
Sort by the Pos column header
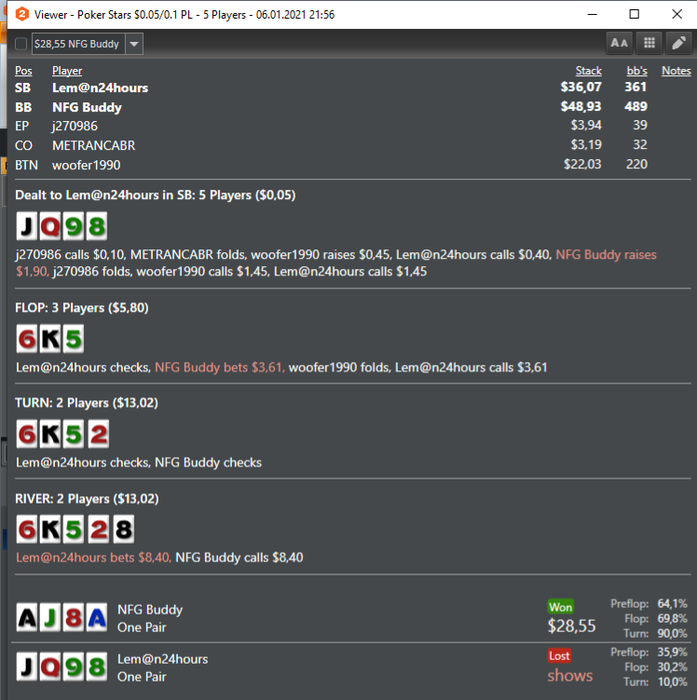[24, 71]
